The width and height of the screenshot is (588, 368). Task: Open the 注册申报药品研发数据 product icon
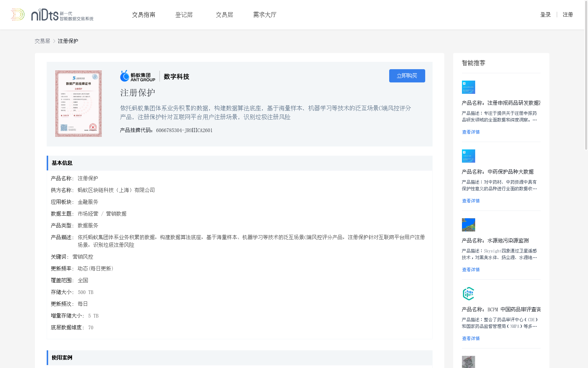coord(469,87)
